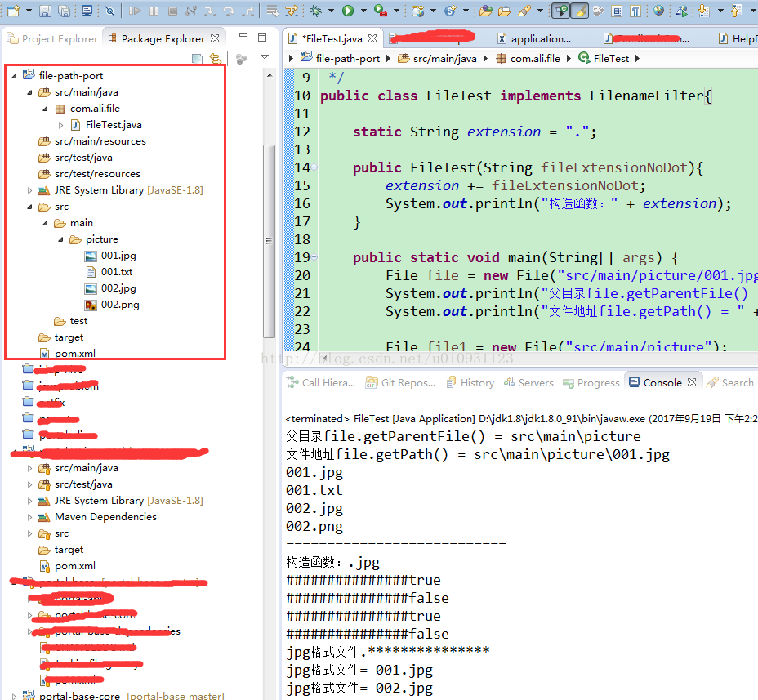The image size is (758, 700).
Task: Click the Open Type icon
Action: pos(486,11)
